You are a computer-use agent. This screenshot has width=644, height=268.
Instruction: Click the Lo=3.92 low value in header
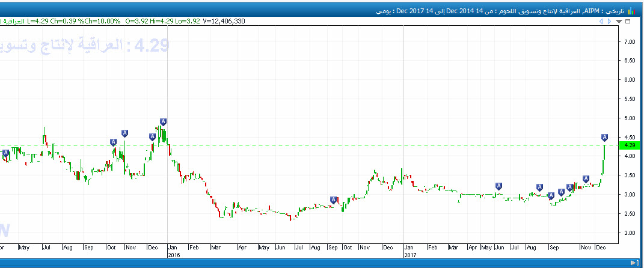coord(186,21)
